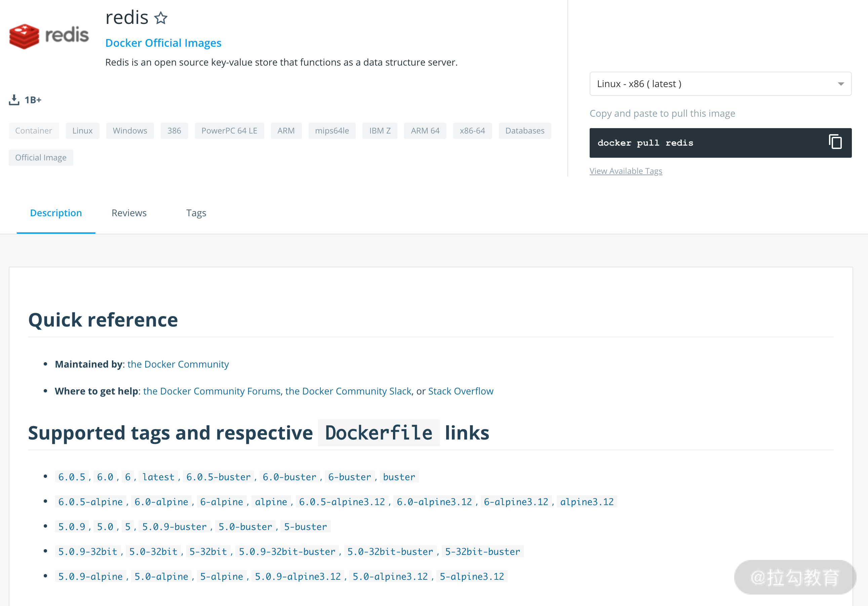
Task: Select the IBM Z tag chip
Action: point(380,130)
